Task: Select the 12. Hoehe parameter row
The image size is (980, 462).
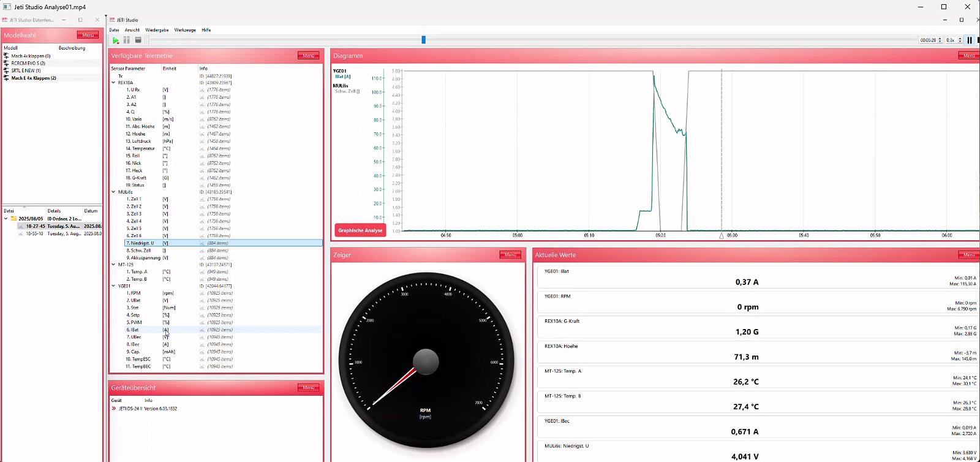Action: click(x=224, y=134)
